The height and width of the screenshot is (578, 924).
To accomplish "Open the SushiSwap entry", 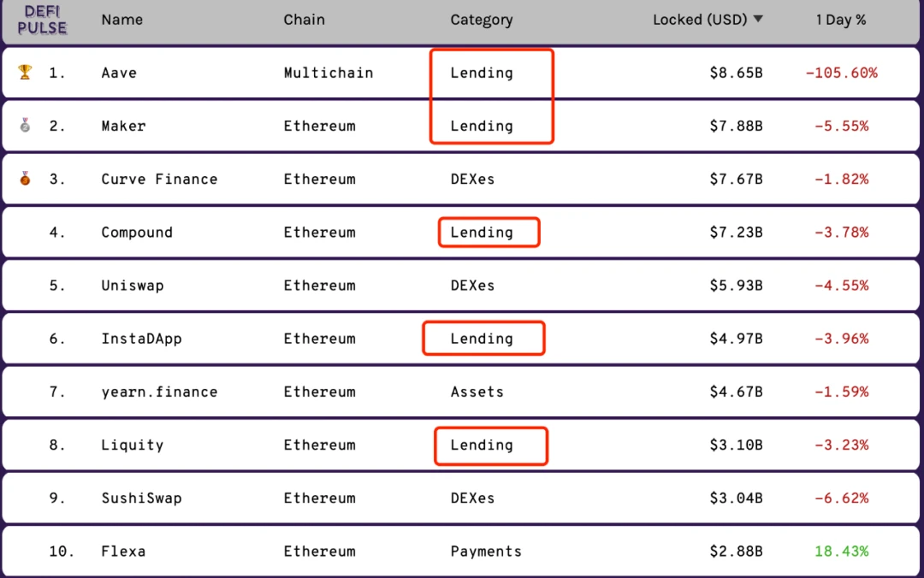I will click(x=141, y=498).
